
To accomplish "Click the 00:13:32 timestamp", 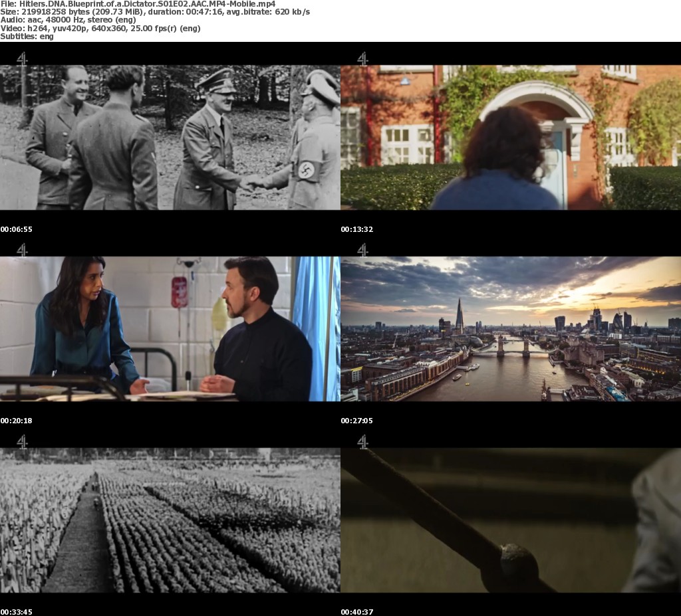I will tap(357, 229).
